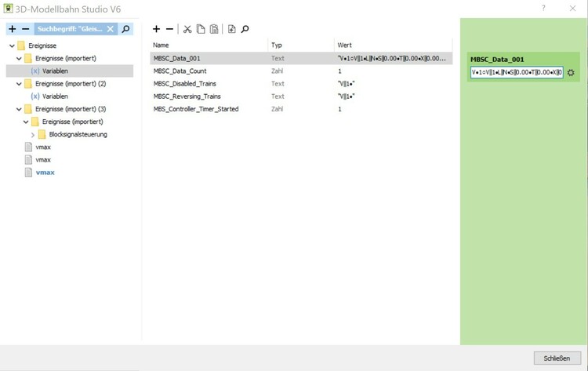This screenshot has height=371, width=588.
Task: Open search via left panel magnifier icon
Action: coord(126,29)
